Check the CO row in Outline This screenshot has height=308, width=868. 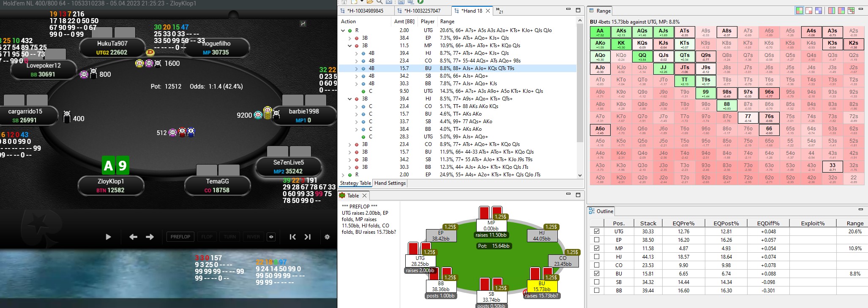tap(597, 265)
